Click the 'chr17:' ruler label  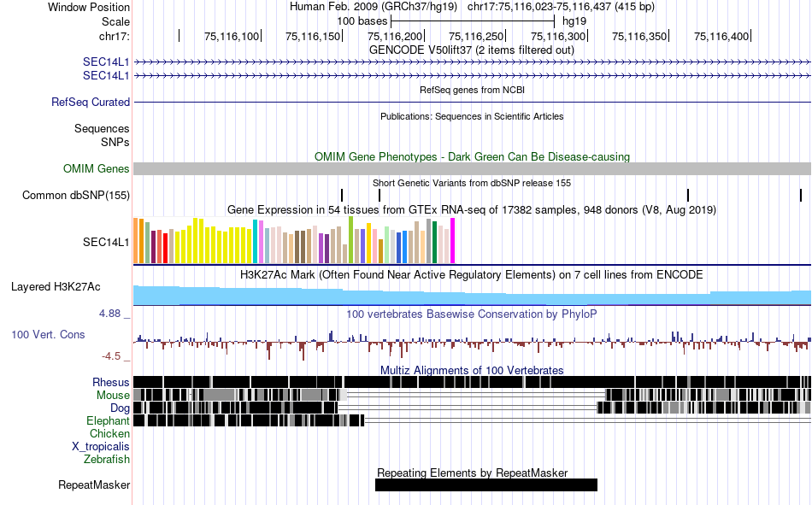(114, 36)
